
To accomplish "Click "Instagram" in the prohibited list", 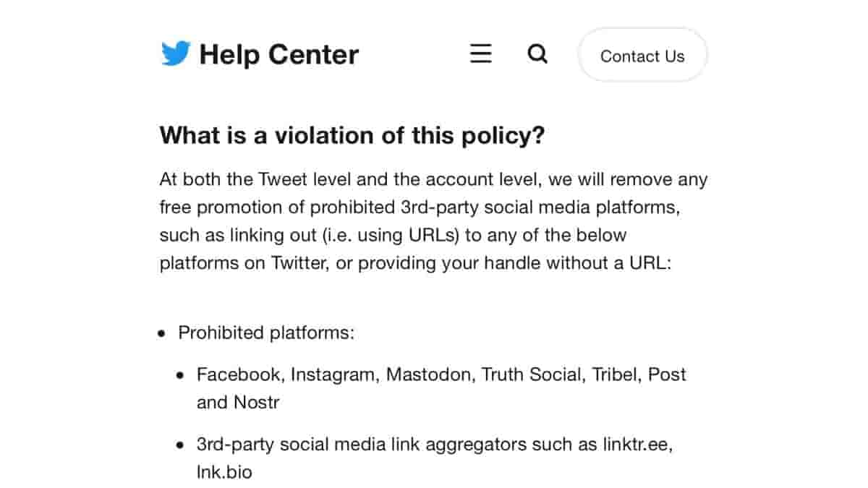I will 333,374.
